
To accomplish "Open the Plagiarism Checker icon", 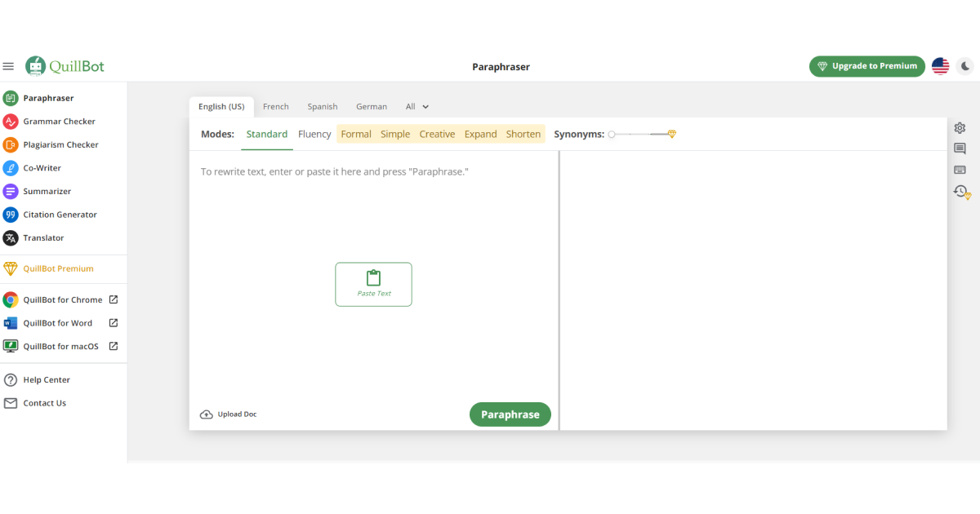I will (10, 144).
